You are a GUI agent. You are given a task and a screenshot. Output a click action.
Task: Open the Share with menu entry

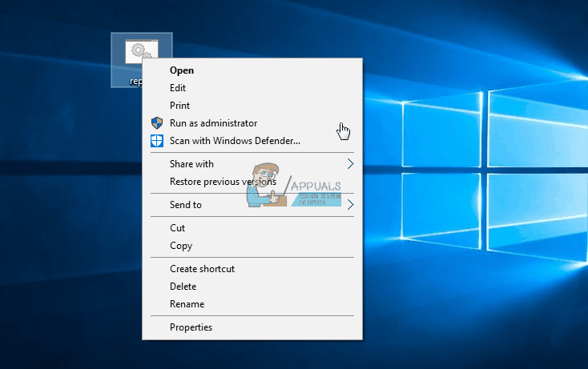[x=191, y=164]
